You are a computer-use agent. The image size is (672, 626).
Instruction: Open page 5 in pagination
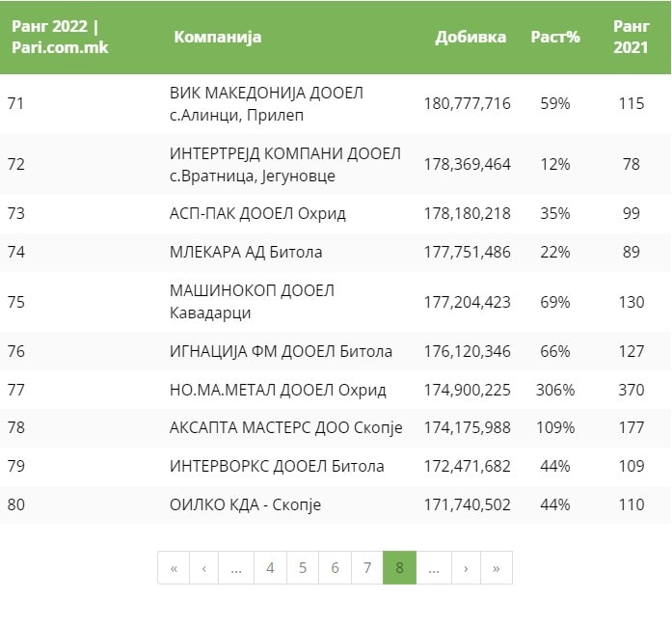[303, 568]
